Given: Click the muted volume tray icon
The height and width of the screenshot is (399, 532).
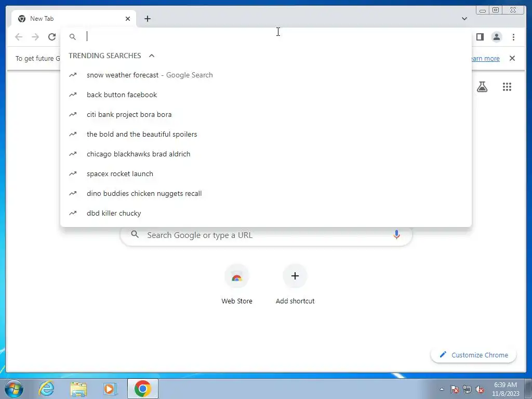Looking at the screenshot, I should 480,389.
